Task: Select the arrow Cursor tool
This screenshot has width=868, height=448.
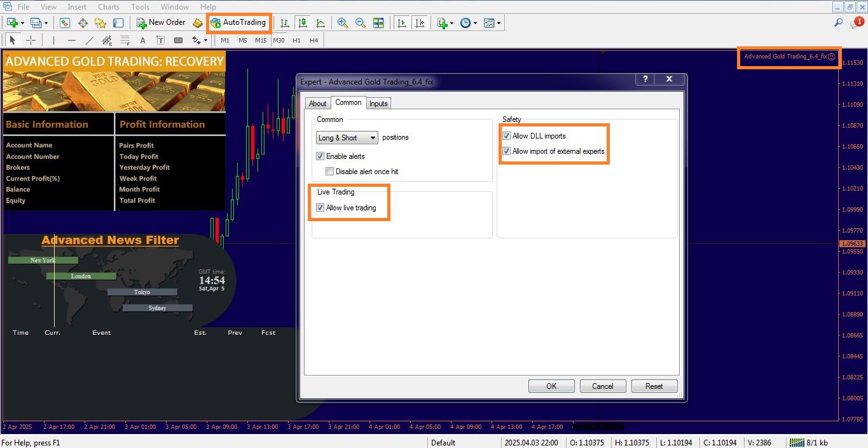Action: click(13, 40)
